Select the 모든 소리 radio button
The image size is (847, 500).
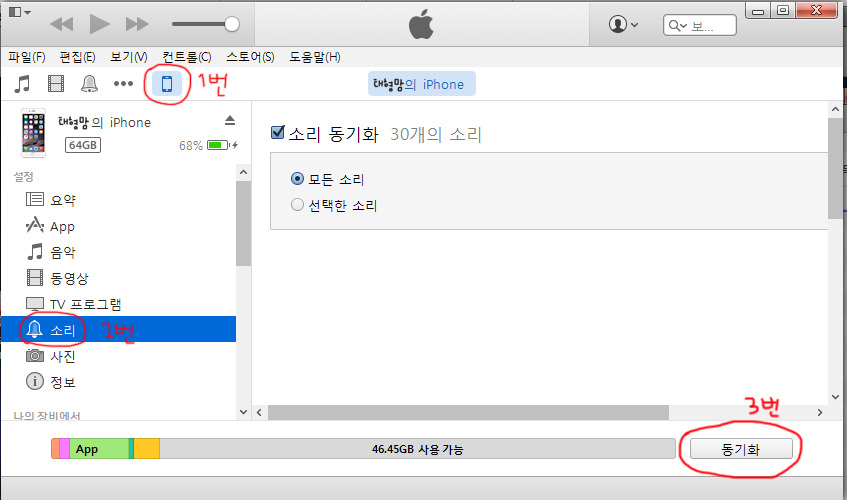pos(297,179)
